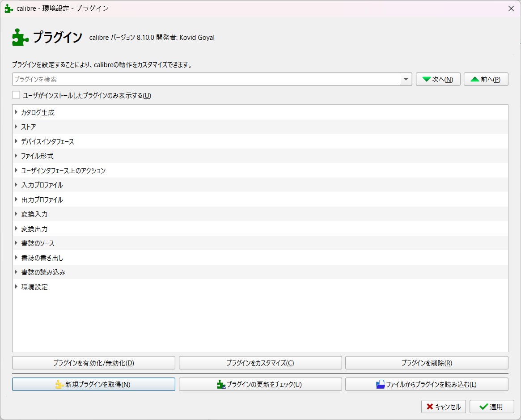
Task: Click the green down arrow on 次へ
Action: [426, 79]
